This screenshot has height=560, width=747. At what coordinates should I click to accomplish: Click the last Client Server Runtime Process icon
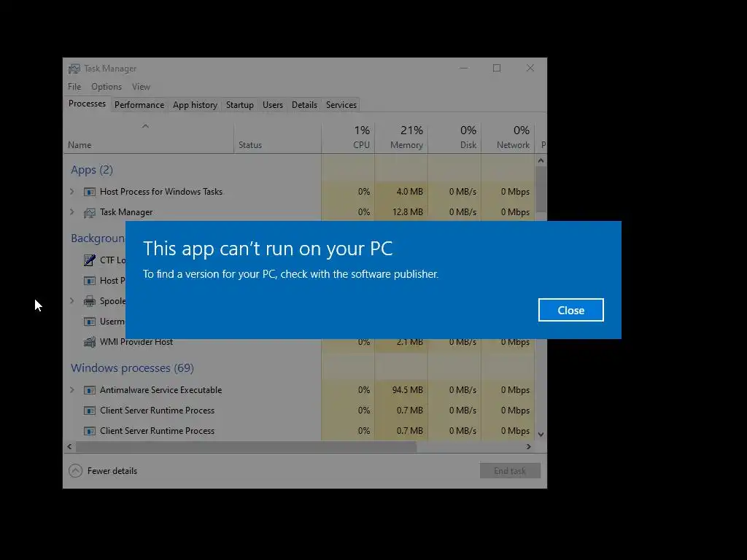click(90, 431)
